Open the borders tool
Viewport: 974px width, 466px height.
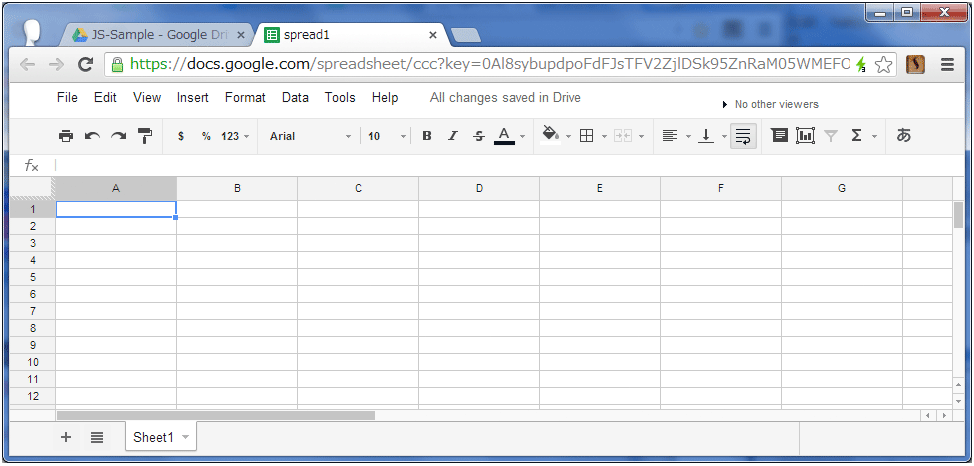click(586, 136)
